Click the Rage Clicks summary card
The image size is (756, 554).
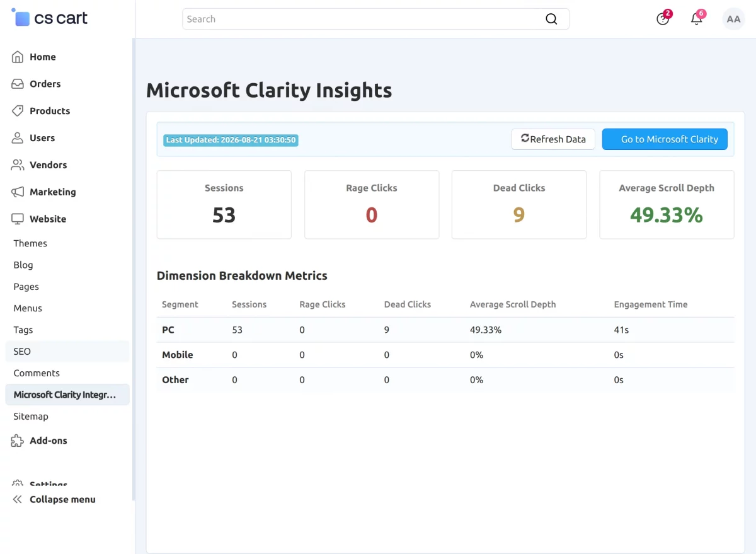tap(372, 205)
